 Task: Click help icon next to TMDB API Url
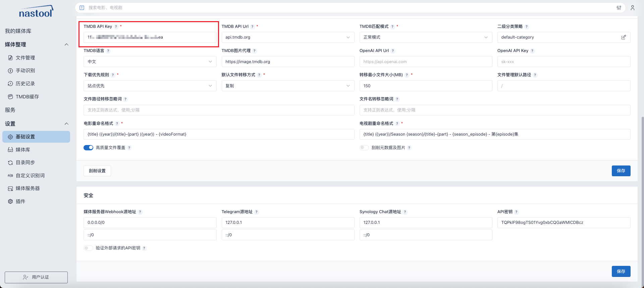pyautogui.click(x=253, y=27)
